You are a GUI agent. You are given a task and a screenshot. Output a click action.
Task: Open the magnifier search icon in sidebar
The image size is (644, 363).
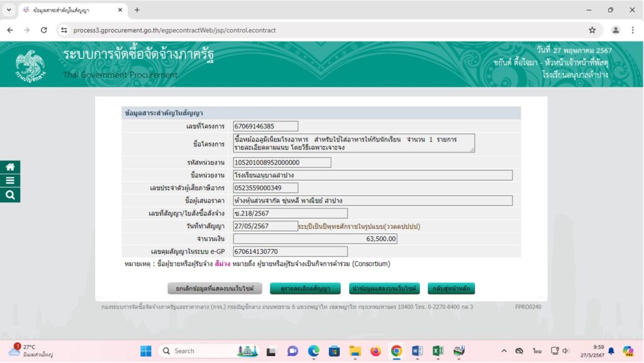pyautogui.click(x=10, y=195)
